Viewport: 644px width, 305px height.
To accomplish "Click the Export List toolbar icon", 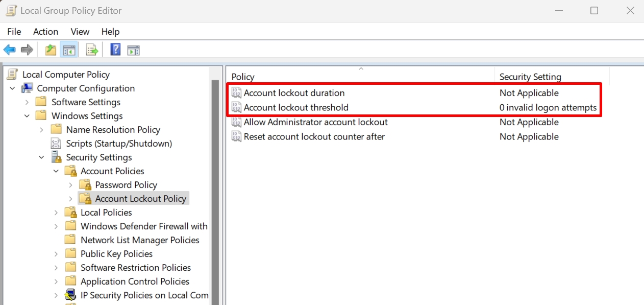I will point(92,50).
